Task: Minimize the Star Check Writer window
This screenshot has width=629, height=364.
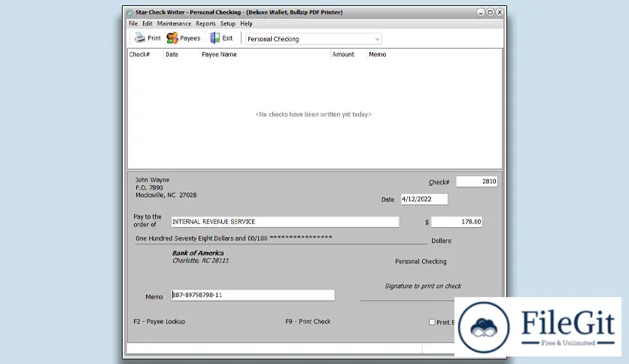Action: pos(481,13)
